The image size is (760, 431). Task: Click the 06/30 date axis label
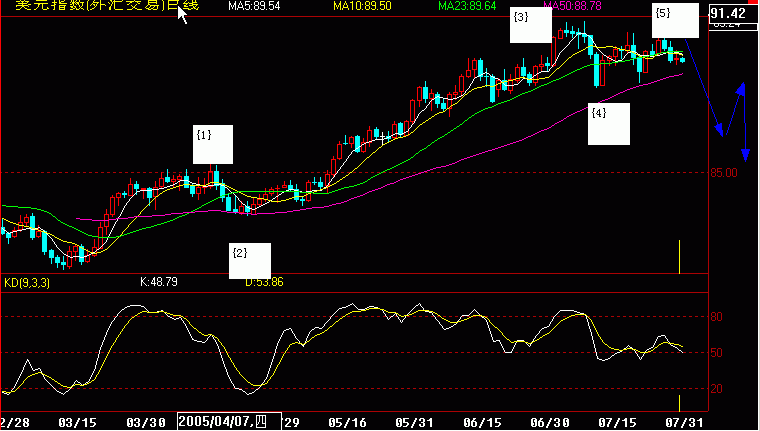pyautogui.click(x=548, y=422)
